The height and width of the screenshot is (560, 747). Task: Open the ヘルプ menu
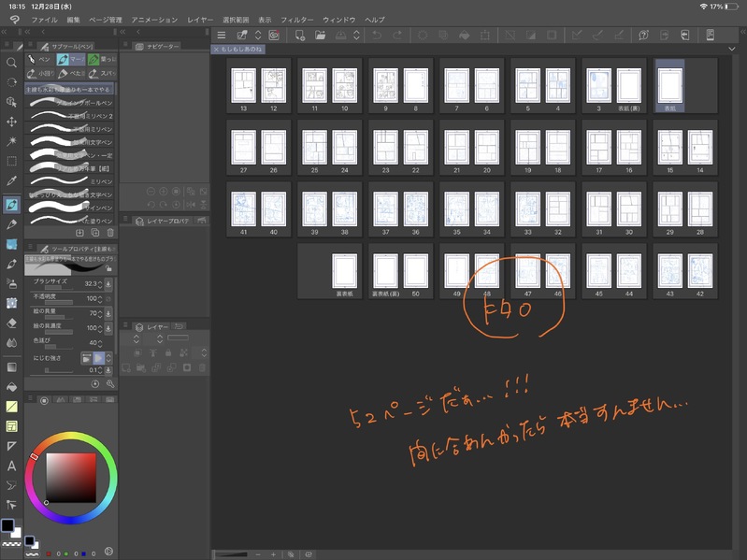click(x=375, y=20)
